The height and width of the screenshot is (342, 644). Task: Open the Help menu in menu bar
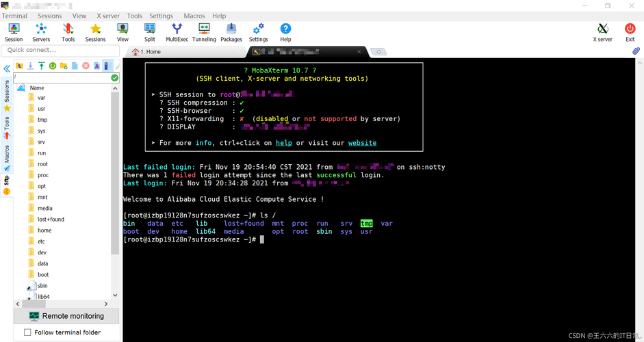point(219,16)
